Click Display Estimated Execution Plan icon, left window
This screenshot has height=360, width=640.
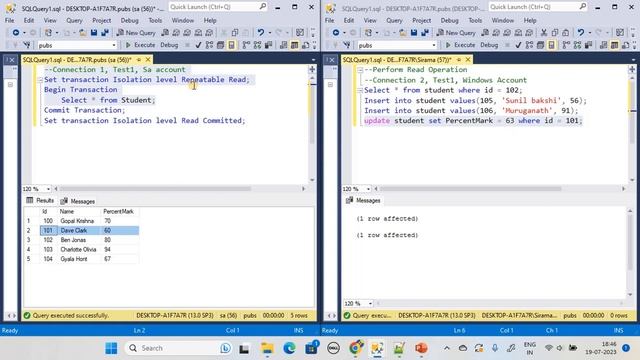[209, 45]
